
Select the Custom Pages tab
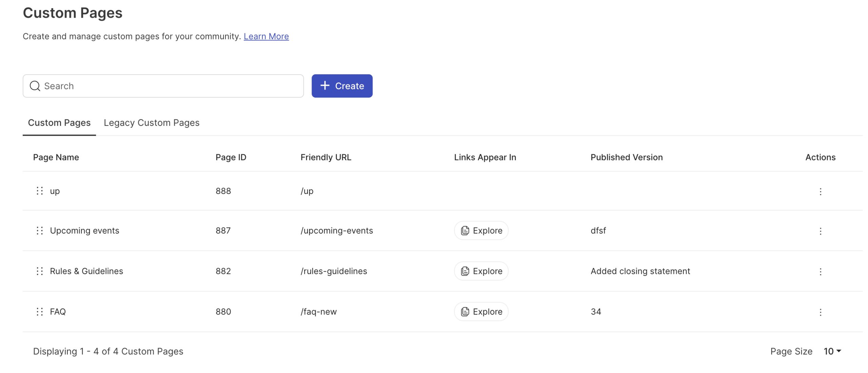[59, 123]
